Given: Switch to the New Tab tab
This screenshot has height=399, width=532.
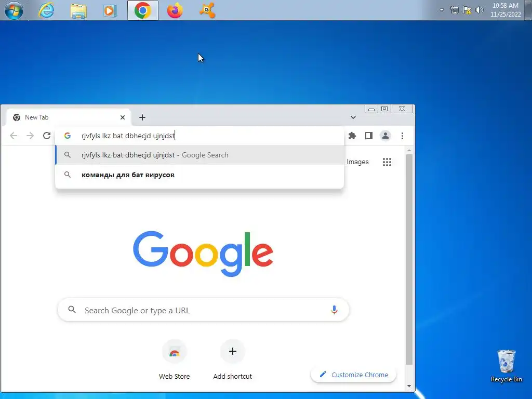Looking at the screenshot, I should coord(68,117).
